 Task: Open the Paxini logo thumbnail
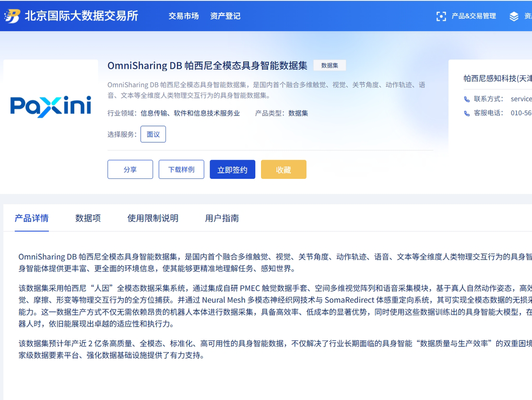click(x=51, y=106)
